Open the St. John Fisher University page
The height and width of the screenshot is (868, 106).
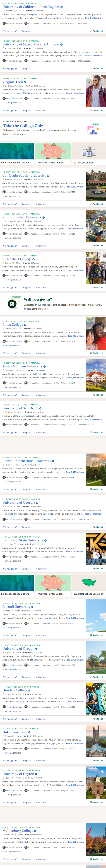point(22,217)
